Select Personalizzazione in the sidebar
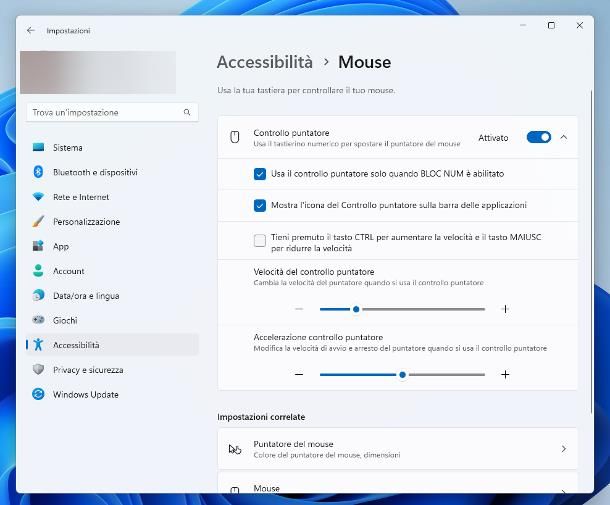 click(112, 221)
